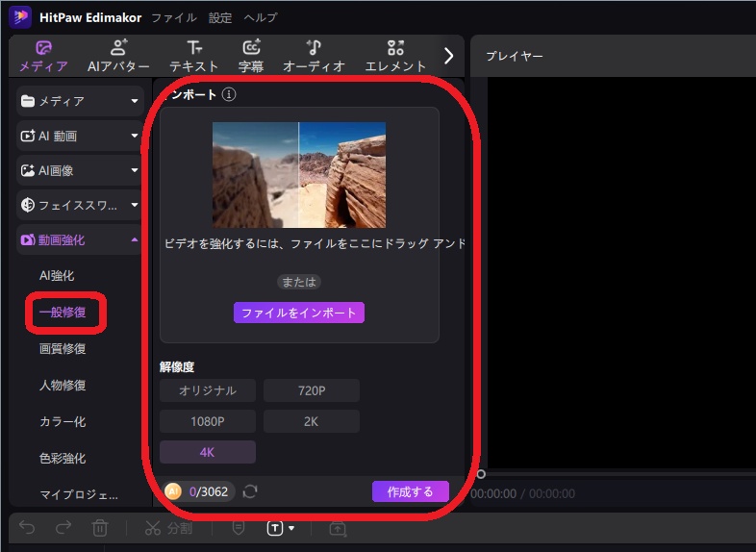
Task: Show more tabs with the right arrow
Action: pos(448,56)
